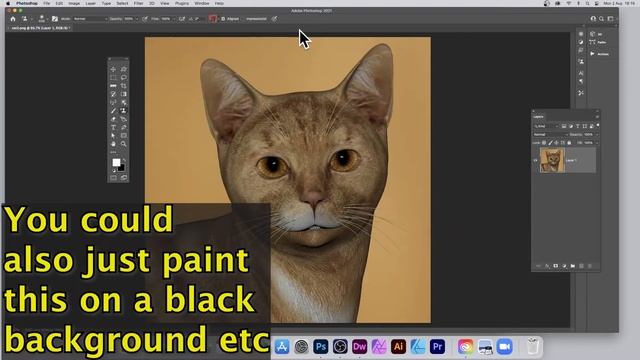Filter layers by type (T) icon
640x360 pixels.
(578, 126)
